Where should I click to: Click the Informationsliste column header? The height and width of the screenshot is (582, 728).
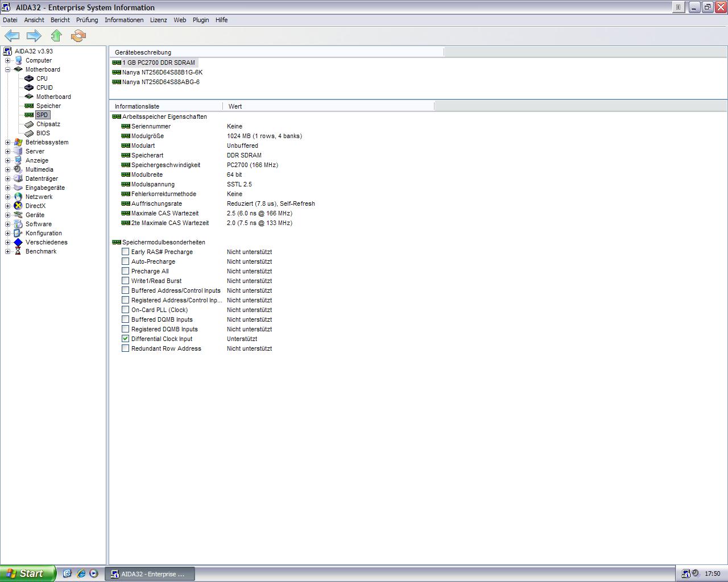click(x=166, y=106)
